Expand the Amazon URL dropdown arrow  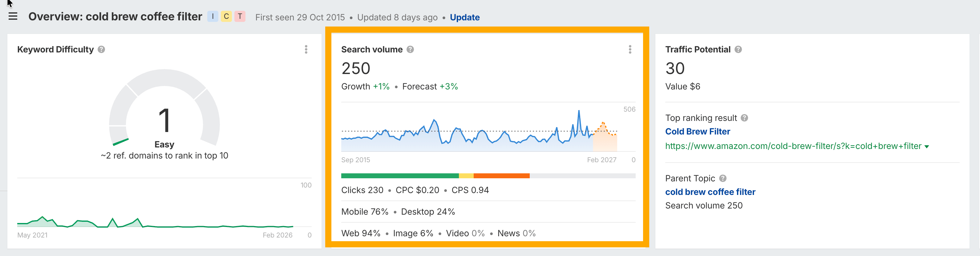pos(927,147)
